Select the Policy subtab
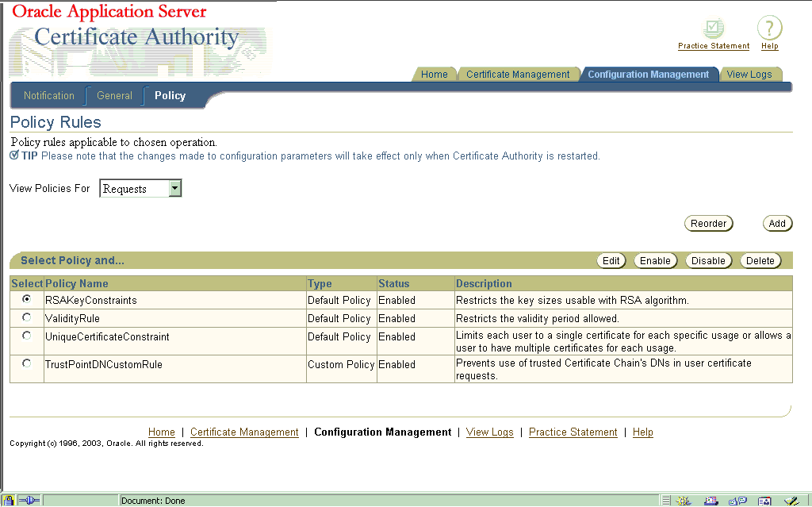The width and height of the screenshot is (812, 507). point(170,95)
